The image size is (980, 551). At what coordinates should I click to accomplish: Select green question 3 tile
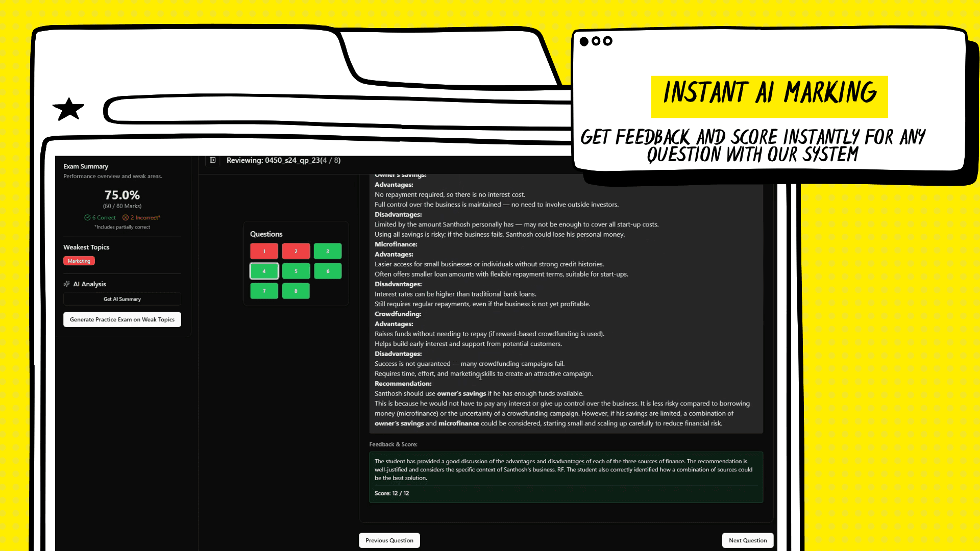(x=327, y=251)
